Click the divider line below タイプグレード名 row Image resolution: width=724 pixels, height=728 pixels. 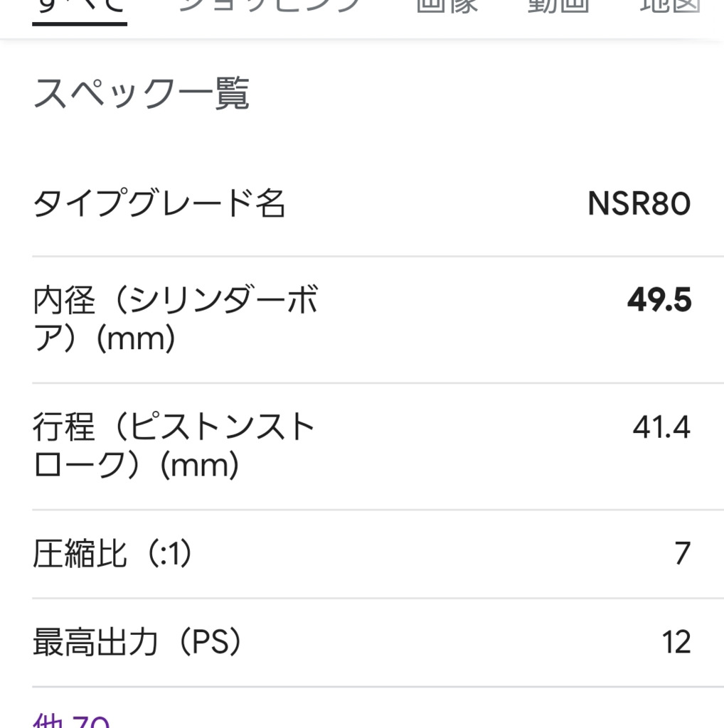(x=378, y=256)
